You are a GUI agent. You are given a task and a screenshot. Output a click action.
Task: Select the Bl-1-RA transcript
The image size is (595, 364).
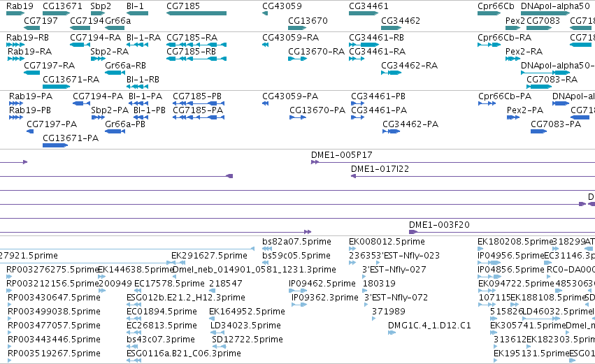click(137, 45)
